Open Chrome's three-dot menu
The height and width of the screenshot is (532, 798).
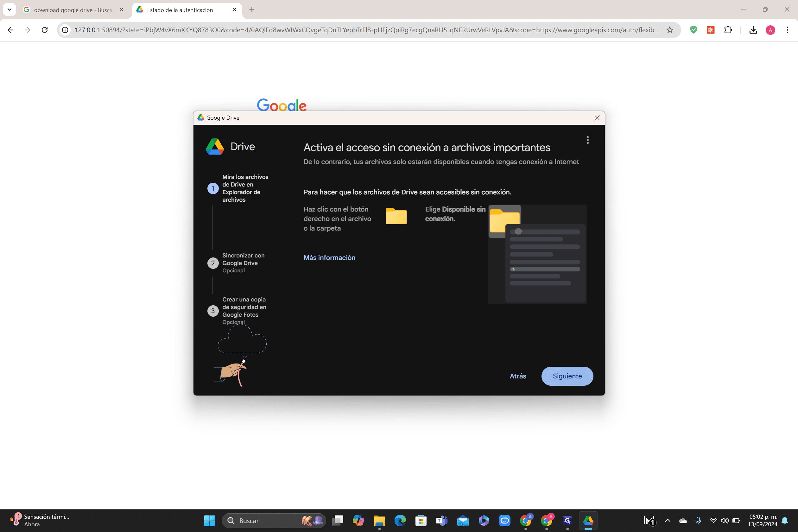[x=788, y=30]
